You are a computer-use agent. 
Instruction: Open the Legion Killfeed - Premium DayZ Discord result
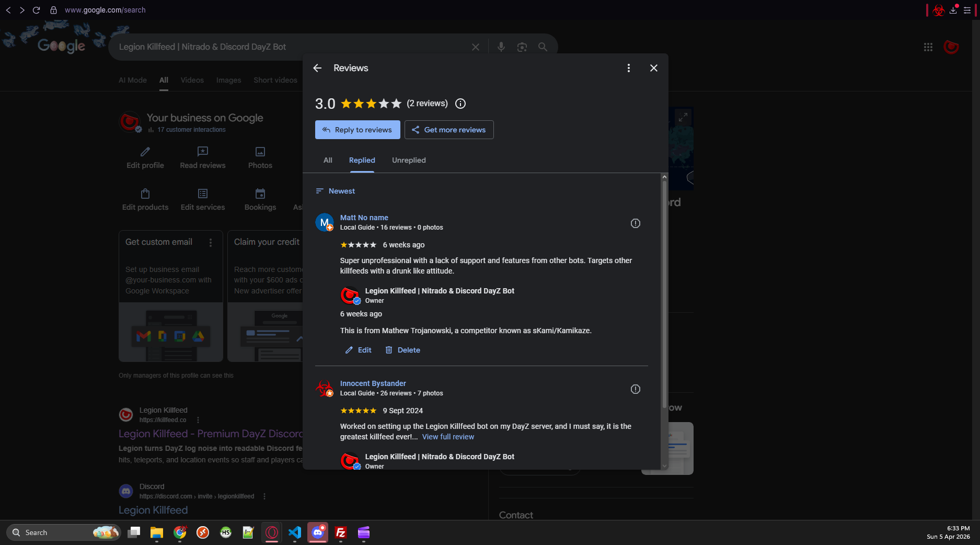(211, 434)
